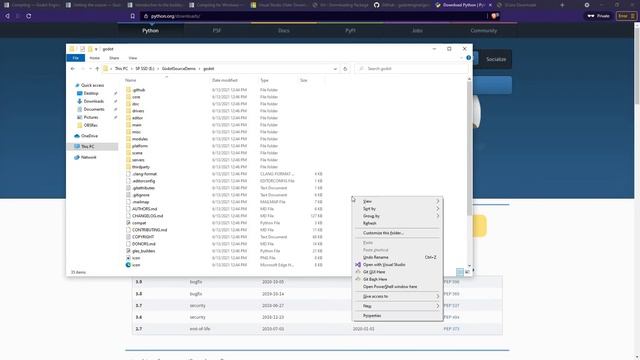Click This PC breadcrumb segment
Viewport: 640px width, 360px height.
[121, 69]
